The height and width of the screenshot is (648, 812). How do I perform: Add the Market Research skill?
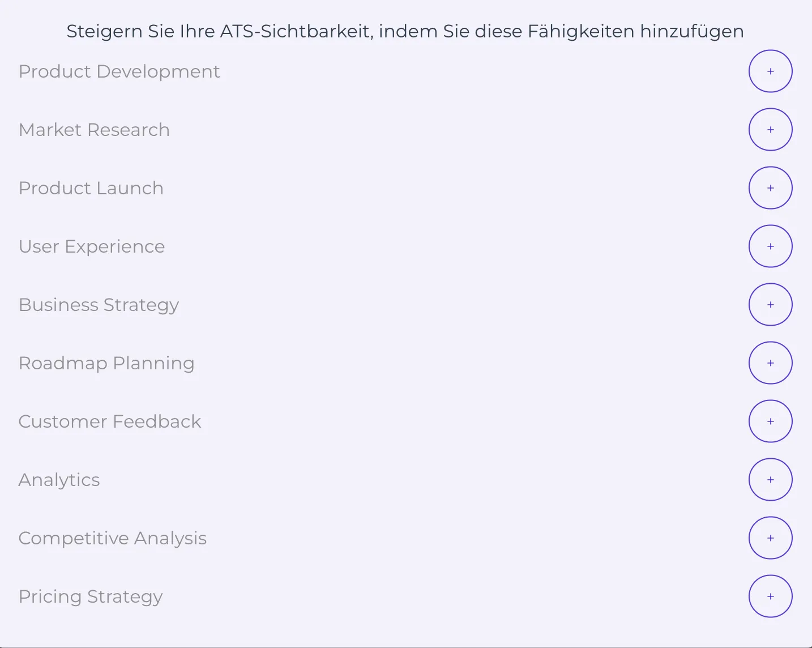[x=770, y=130]
